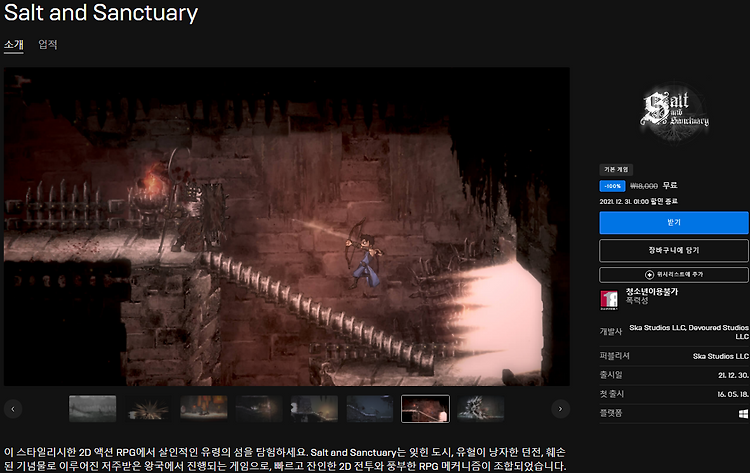Select the second thumbnail with spiky burst
The height and width of the screenshot is (473, 750).
(x=148, y=408)
